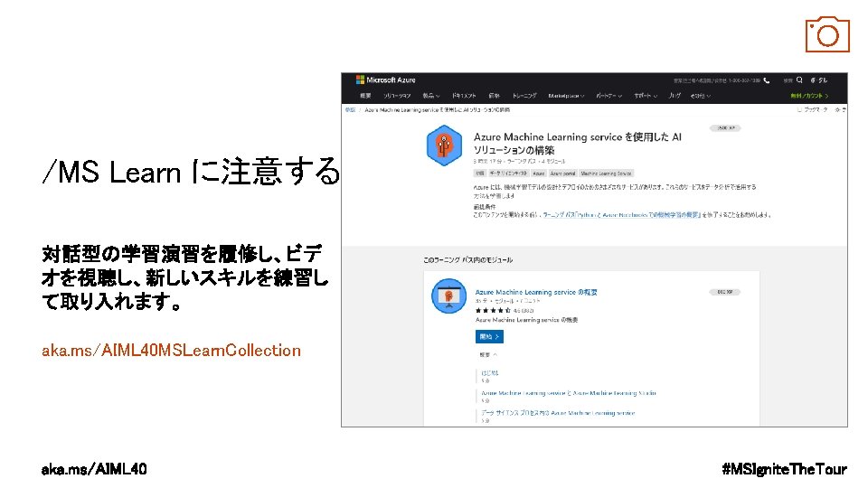Expand the Marketplace dropdown menu

pyautogui.click(x=566, y=96)
